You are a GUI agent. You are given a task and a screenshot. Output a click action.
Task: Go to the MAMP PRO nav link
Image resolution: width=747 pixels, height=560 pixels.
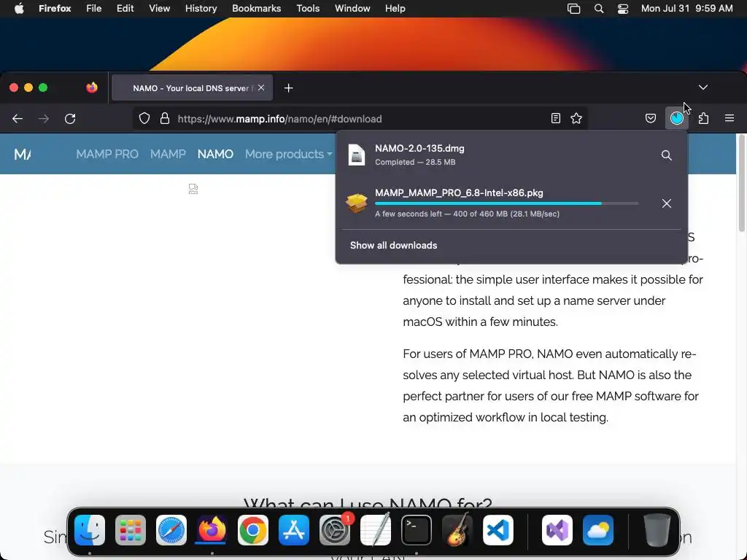pyautogui.click(x=107, y=155)
